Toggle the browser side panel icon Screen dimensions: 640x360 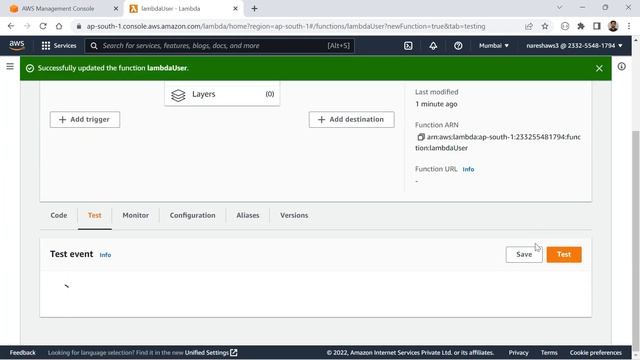click(597, 26)
